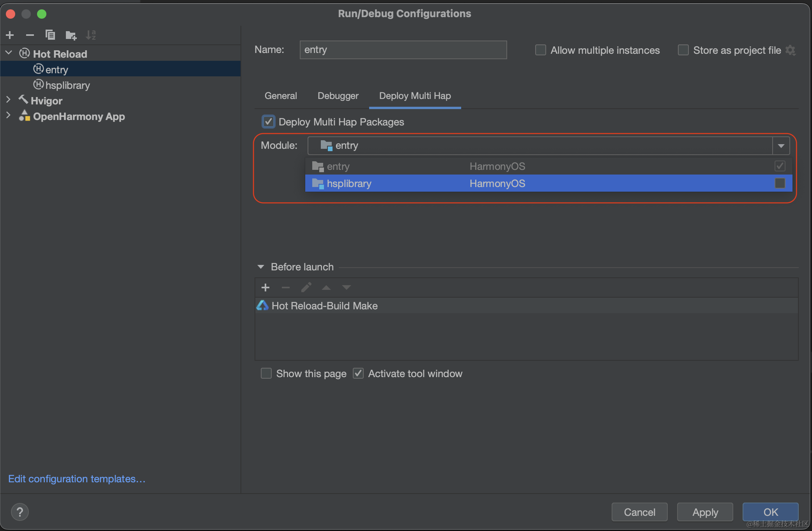Toggle the Show this page checkbox
The width and height of the screenshot is (812, 531).
(266, 373)
